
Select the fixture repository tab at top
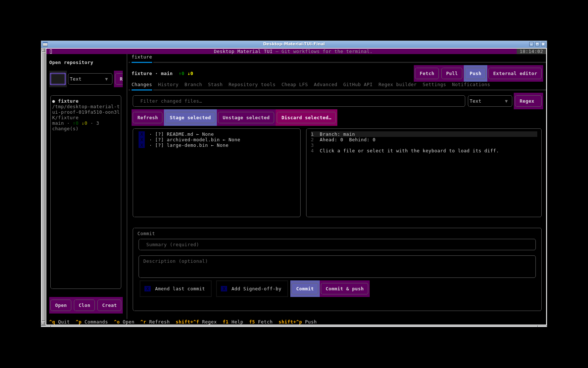142,57
